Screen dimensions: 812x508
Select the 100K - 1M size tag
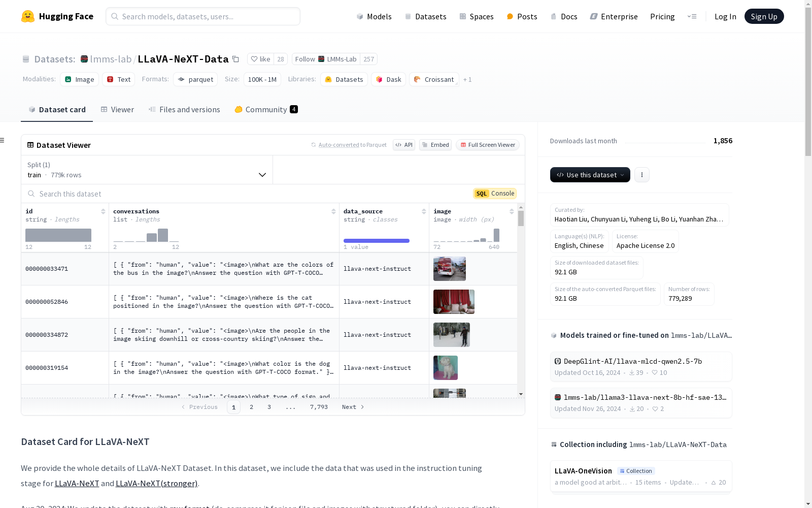click(x=262, y=79)
